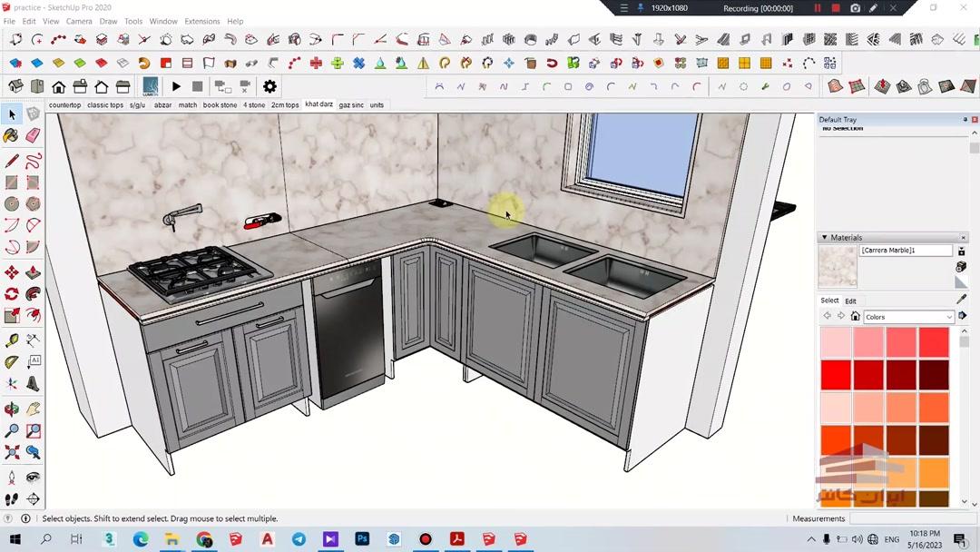Select the Freehand drawing tool
This screenshot has height=552, width=980.
point(34,161)
